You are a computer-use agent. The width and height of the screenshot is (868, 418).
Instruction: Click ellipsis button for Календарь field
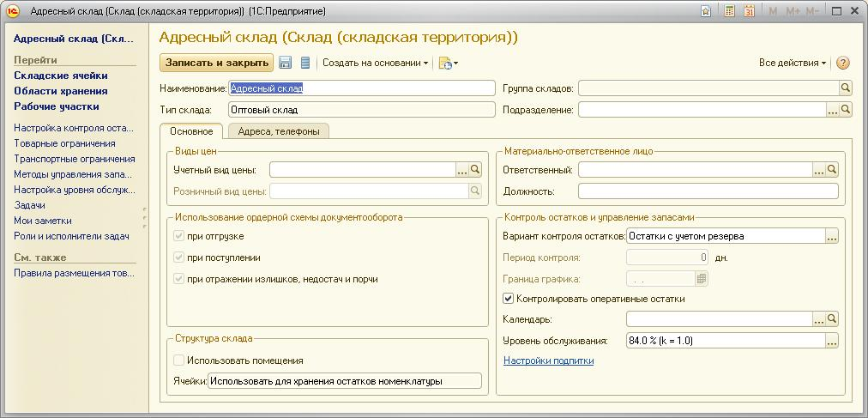click(819, 319)
